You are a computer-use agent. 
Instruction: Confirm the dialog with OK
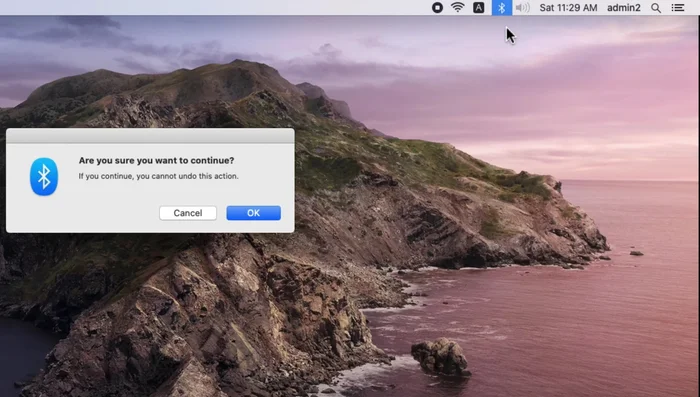pos(254,213)
